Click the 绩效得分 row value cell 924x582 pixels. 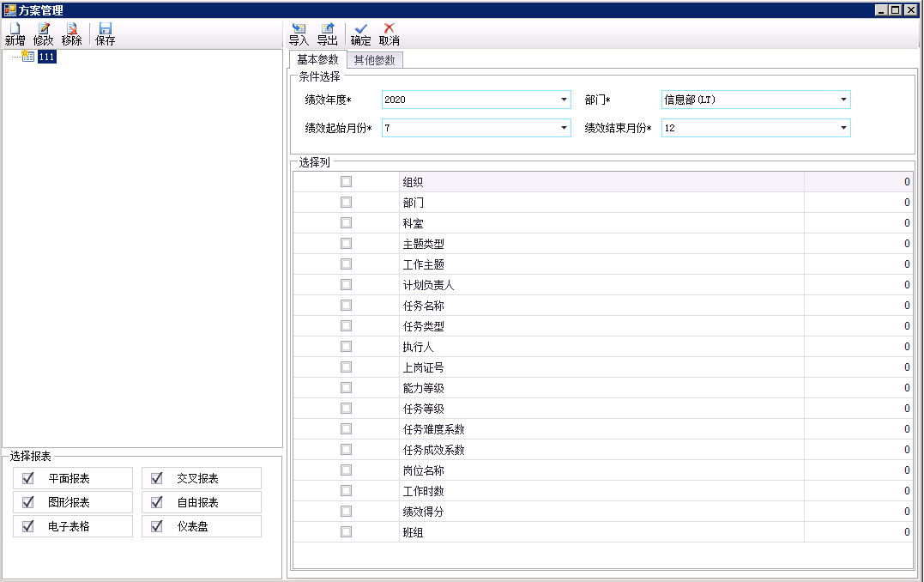click(858, 512)
